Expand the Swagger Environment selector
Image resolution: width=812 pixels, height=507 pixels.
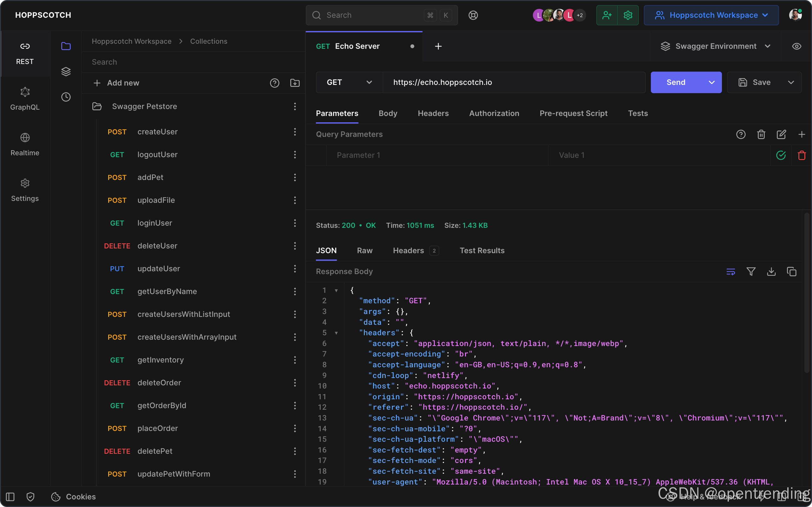715,46
